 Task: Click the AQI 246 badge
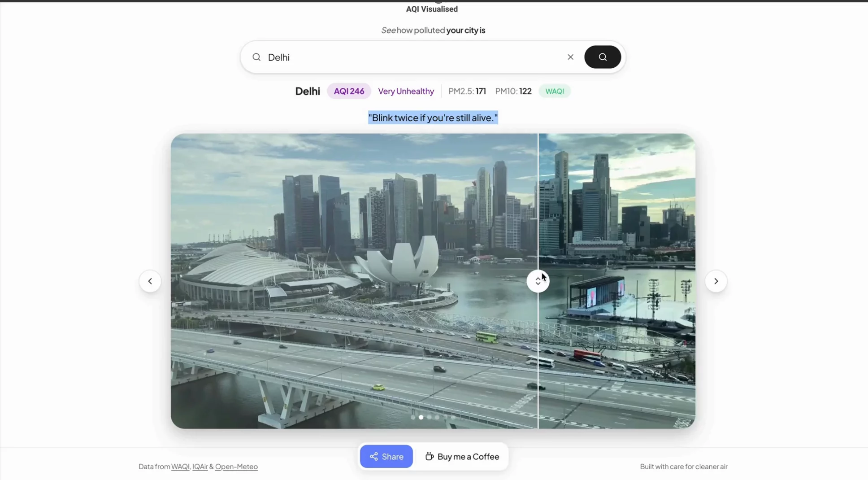349,92
